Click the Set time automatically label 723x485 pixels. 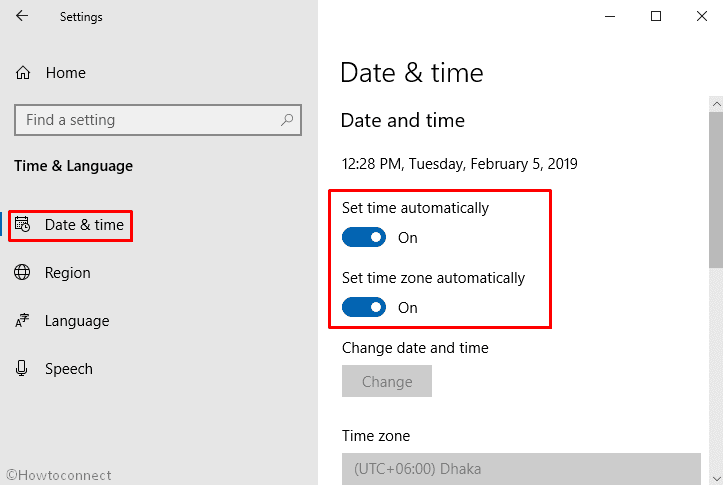(x=415, y=208)
